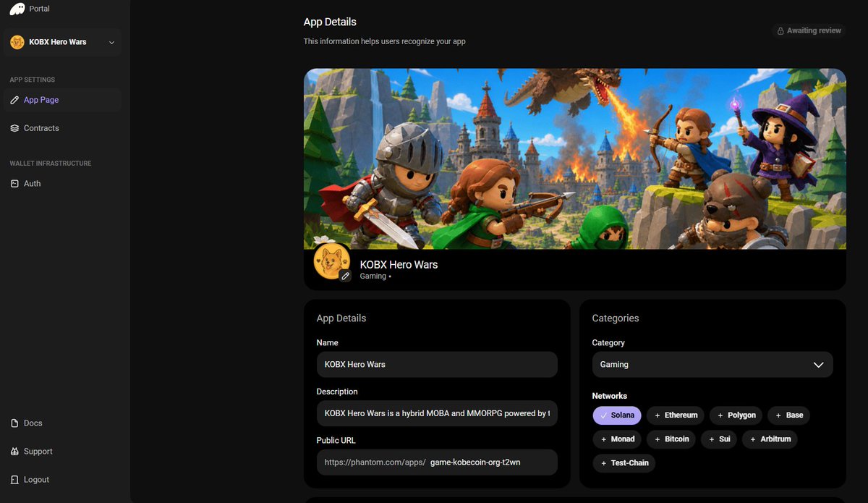The height and width of the screenshot is (503, 868).
Task: Click Logout in sidebar
Action: (x=62, y=480)
